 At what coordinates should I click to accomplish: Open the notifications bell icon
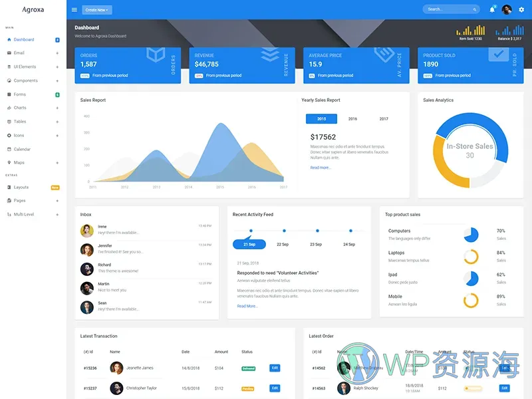coord(492,9)
